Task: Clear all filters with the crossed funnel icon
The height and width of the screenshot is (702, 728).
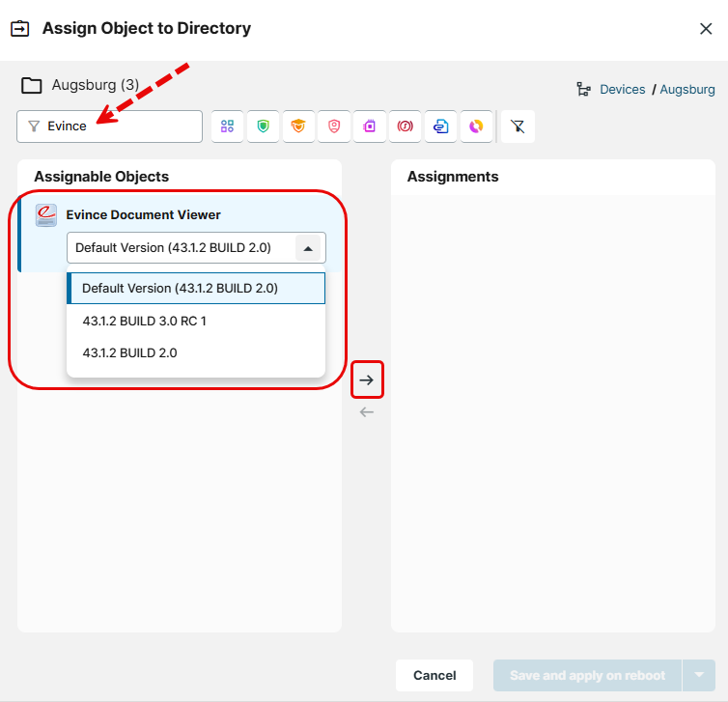Action: 518,126
